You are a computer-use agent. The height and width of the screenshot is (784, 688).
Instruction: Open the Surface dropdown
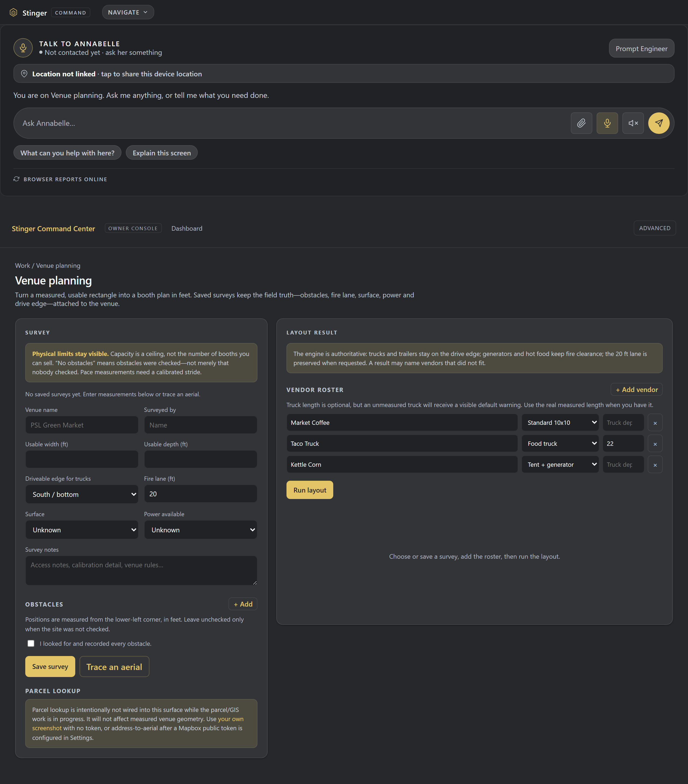point(82,530)
